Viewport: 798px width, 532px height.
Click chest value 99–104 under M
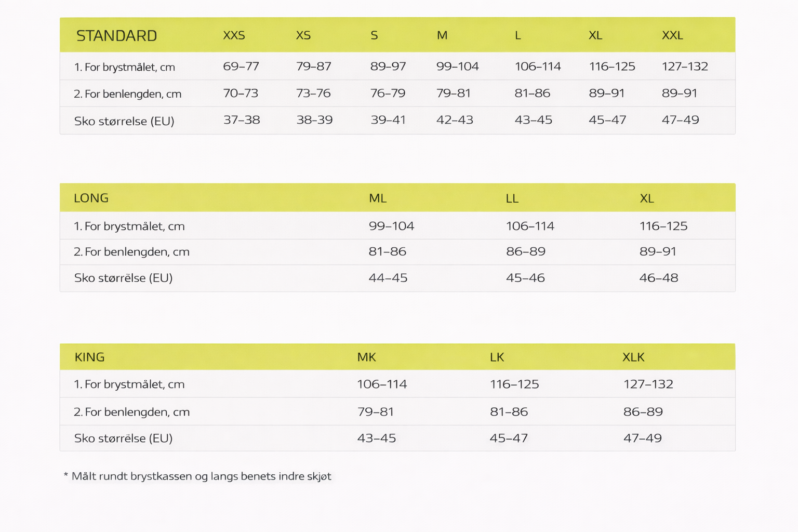[x=458, y=66]
